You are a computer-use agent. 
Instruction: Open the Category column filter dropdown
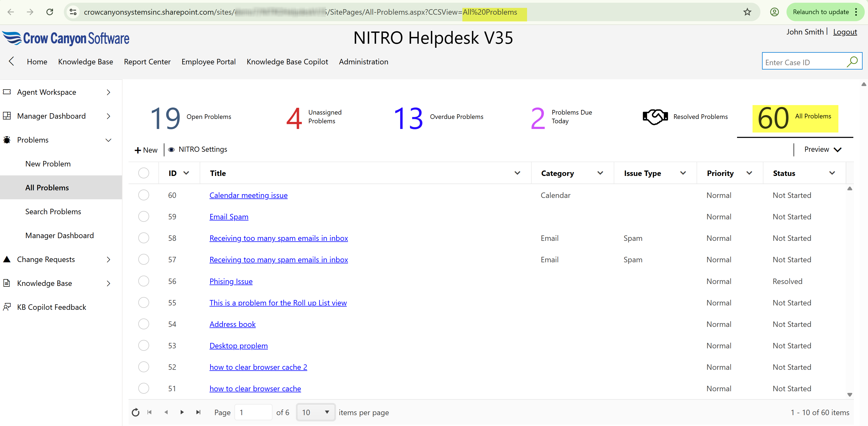click(x=600, y=173)
